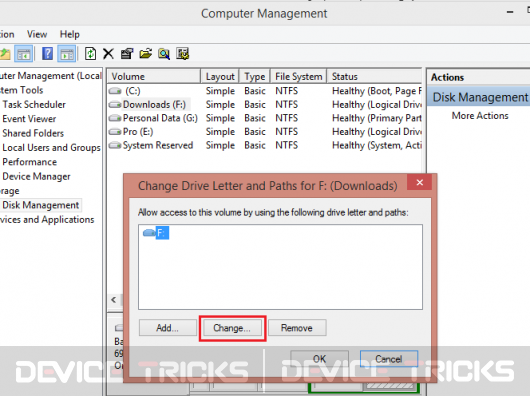Click the Open folder toolbar icon

tap(145, 53)
